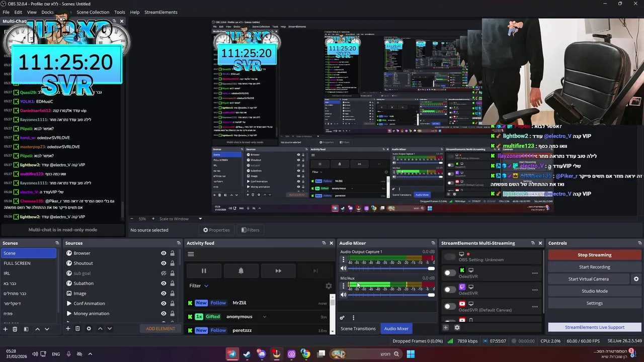Open source properties gear in Sources toolbar
The height and width of the screenshot is (362, 644).
point(89,329)
